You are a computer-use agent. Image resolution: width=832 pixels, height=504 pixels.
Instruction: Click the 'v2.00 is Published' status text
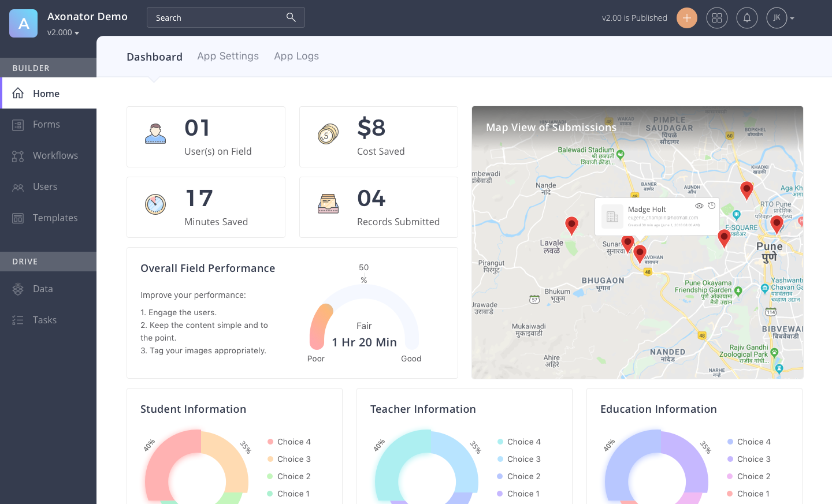pyautogui.click(x=634, y=18)
